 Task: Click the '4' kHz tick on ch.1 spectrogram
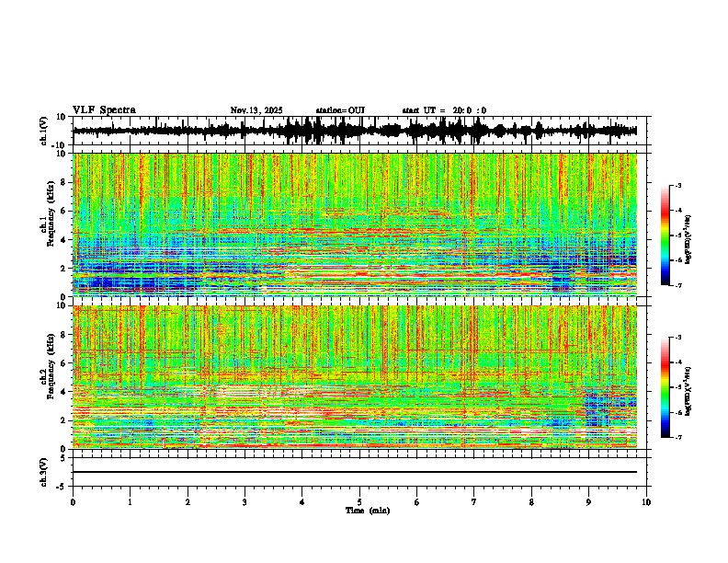coord(64,240)
